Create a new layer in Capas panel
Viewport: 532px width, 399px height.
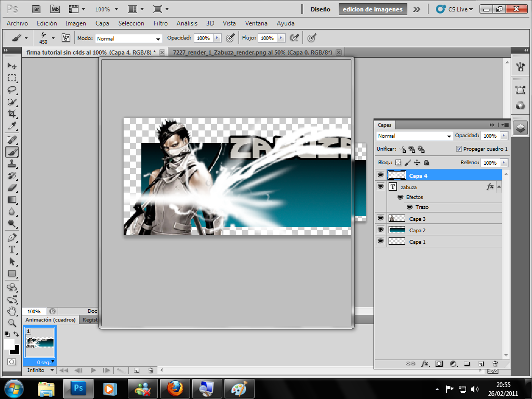[481, 364]
